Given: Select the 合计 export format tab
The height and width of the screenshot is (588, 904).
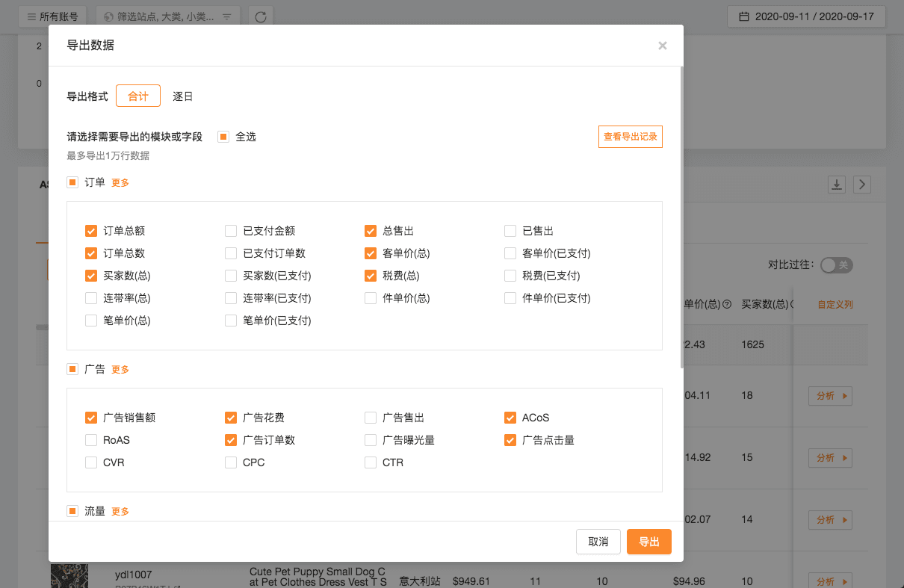Looking at the screenshot, I should [138, 96].
